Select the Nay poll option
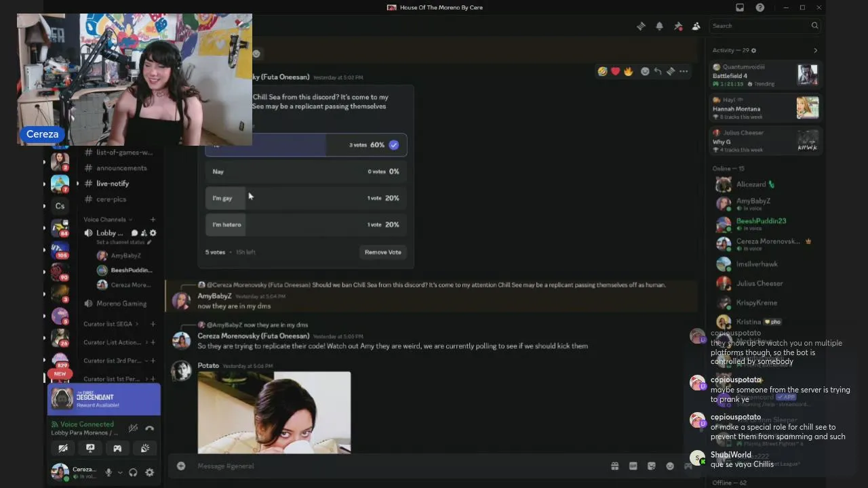This screenshot has height=488, width=868. click(306, 171)
